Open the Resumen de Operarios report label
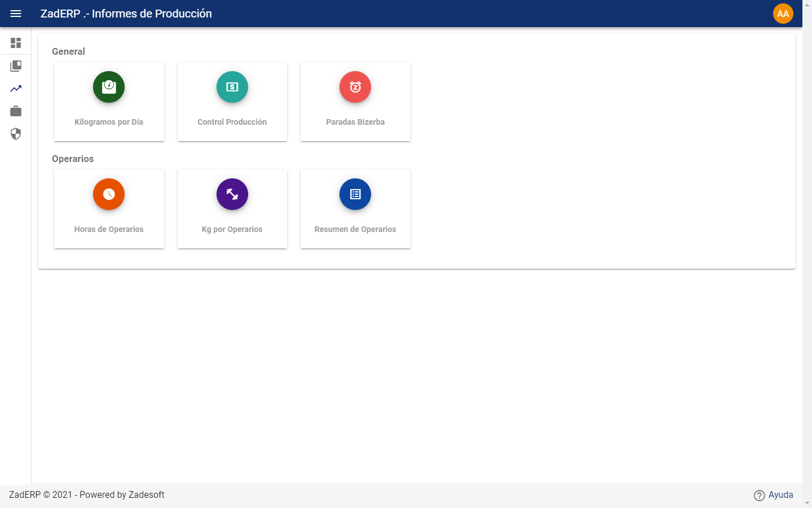812x508 pixels. 355,229
